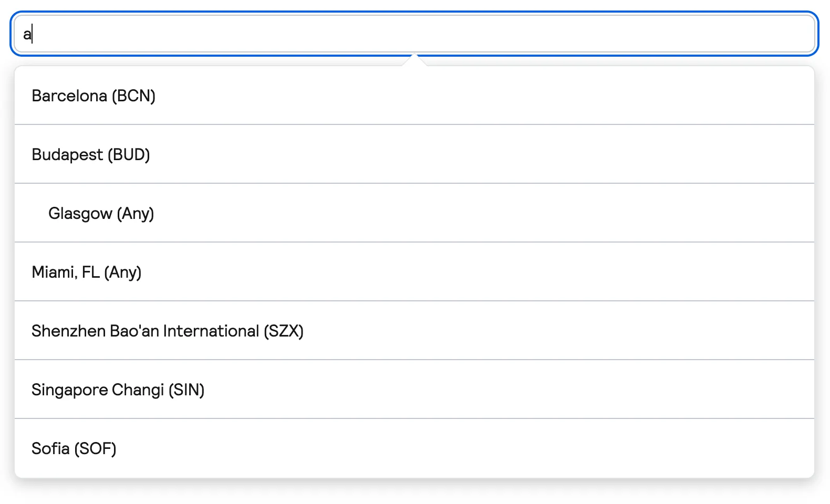Click the SZX Shenzhen suggestion row
Image resolution: width=830 pixels, height=504 pixels.
coord(414,331)
